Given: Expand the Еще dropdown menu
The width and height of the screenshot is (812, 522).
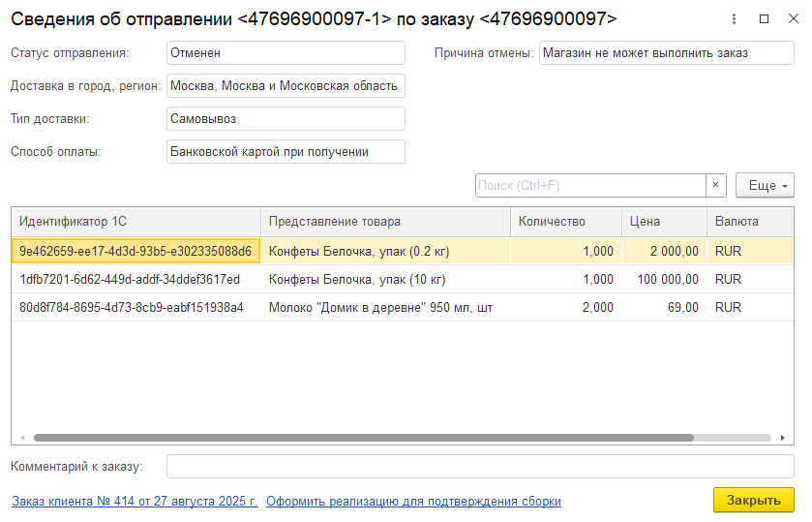Looking at the screenshot, I should click(765, 185).
